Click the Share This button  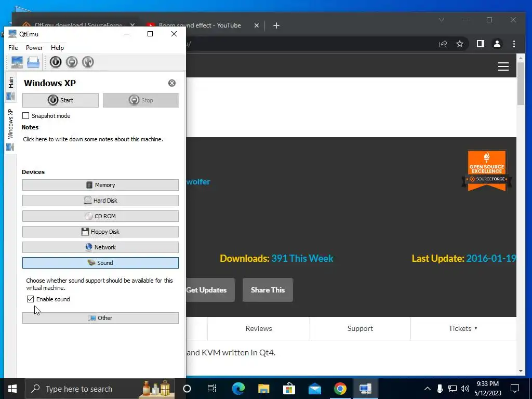click(x=268, y=290)
